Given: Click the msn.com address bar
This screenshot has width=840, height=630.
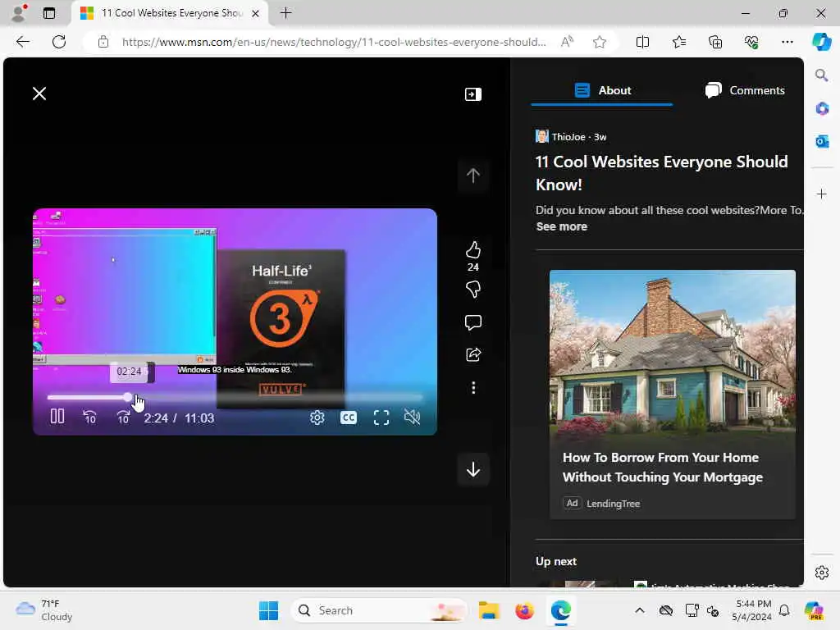Looking at the screenshot, I should [334, 42].
